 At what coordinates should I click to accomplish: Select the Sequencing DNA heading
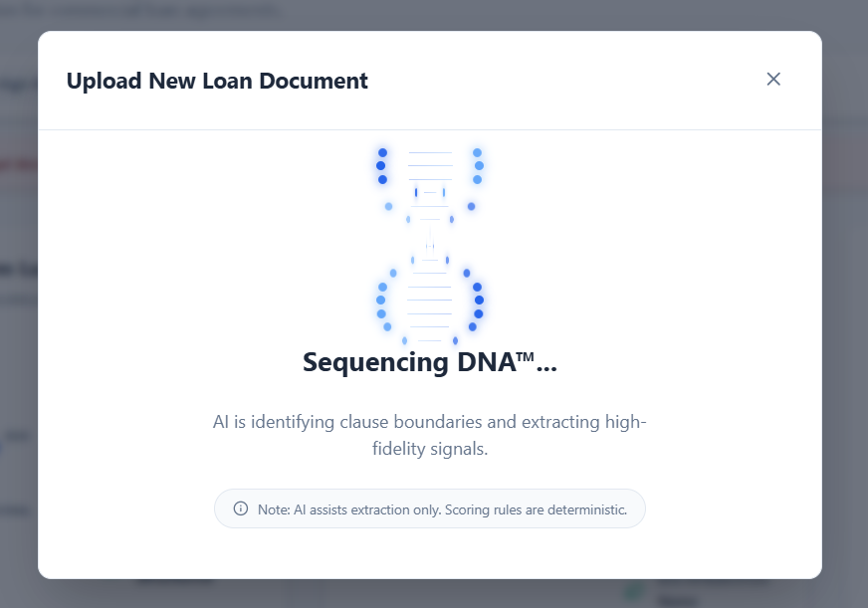click(x=429, y=362)
